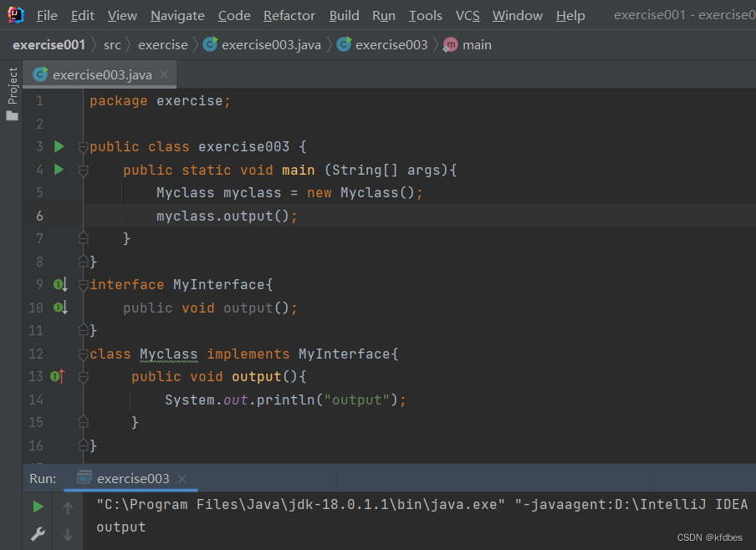Open the Build menu

coord(344,16)
